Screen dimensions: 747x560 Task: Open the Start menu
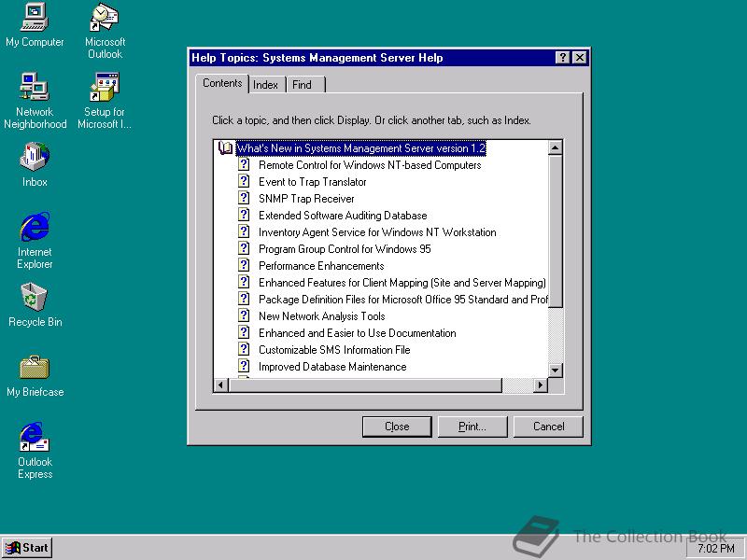[x=27, y=548]
